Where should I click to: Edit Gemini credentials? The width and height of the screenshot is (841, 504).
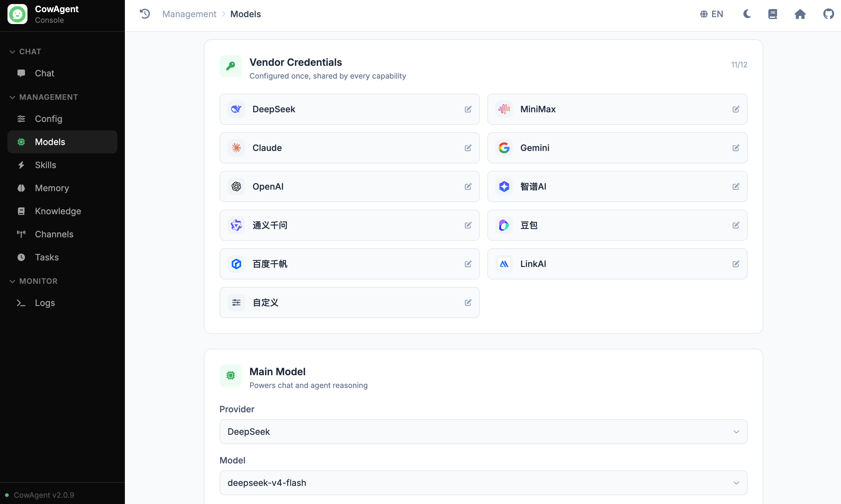pos(735,148)
